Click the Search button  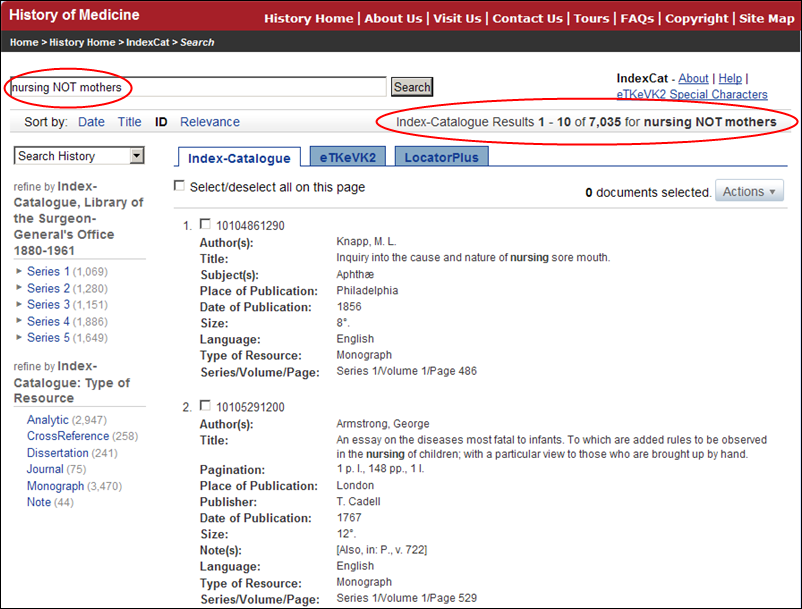(412, 87)
